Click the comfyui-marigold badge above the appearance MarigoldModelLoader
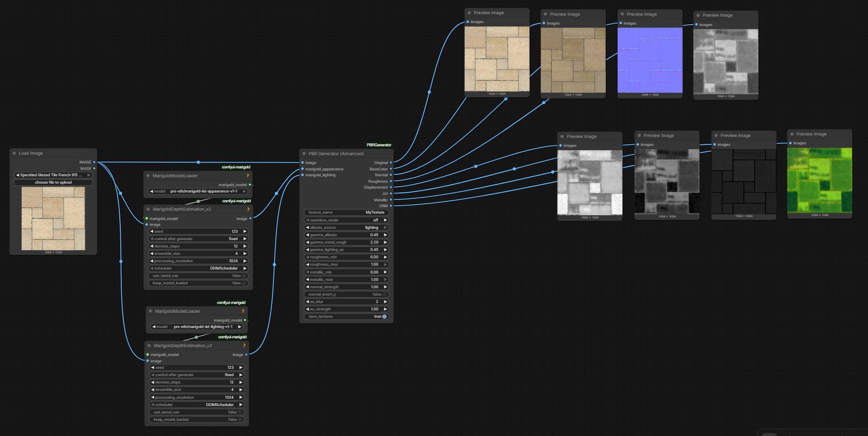 pyautogui.click(x=236, y=167)
